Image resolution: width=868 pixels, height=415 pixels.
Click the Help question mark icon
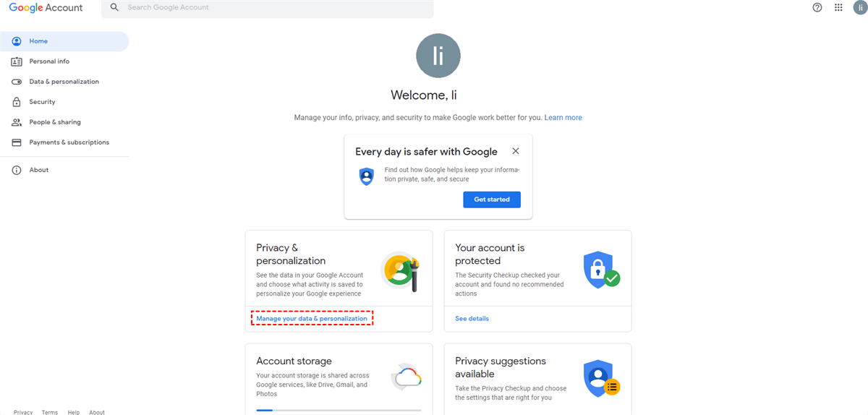coord(817,7)
